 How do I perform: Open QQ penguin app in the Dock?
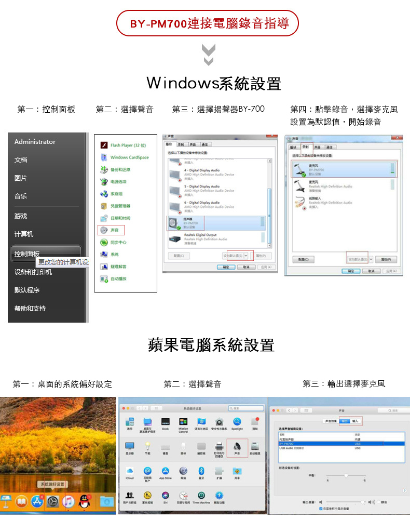[x=84, y=501]
